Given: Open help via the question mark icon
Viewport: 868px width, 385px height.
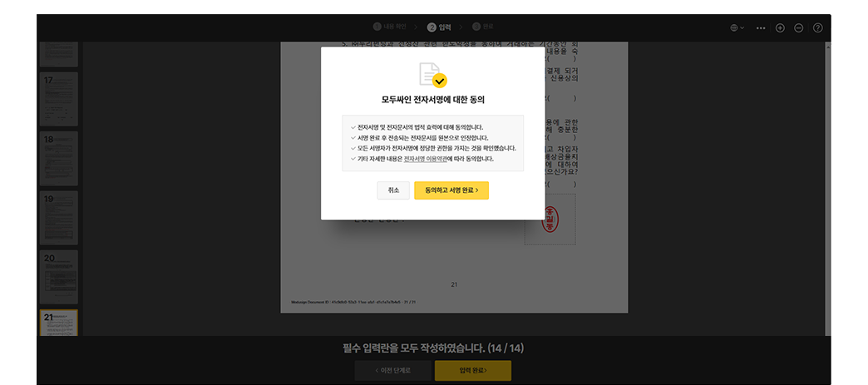Looking at the screenshot, I should tap(817, 27).
